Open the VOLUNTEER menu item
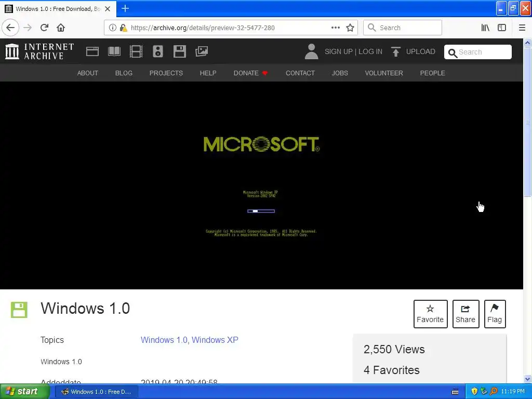The width and height of the screenshot is (532, 399). [384, 73]
